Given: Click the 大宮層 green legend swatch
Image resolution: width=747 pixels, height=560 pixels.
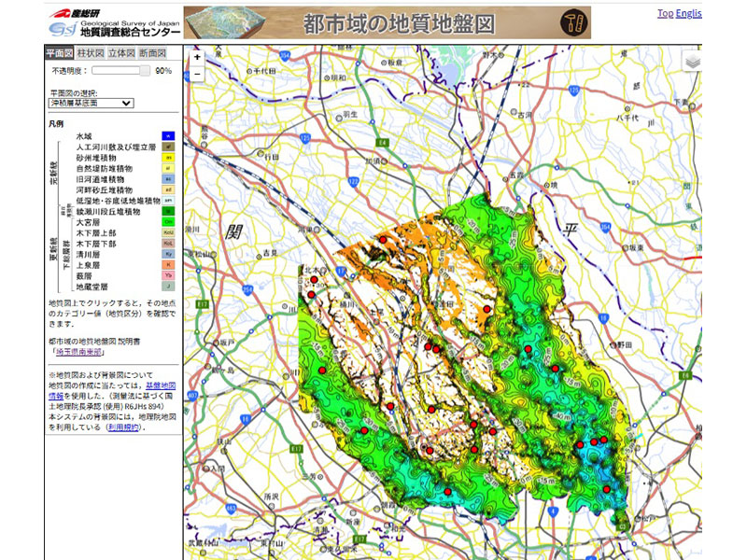Looking at the screenshot, I should (168, 222).
